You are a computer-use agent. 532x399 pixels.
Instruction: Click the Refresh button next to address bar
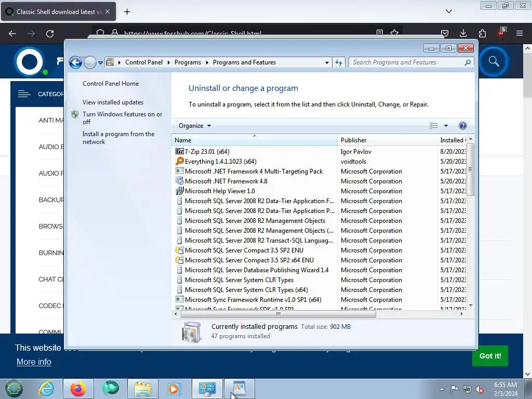click(x=339, y=62)
